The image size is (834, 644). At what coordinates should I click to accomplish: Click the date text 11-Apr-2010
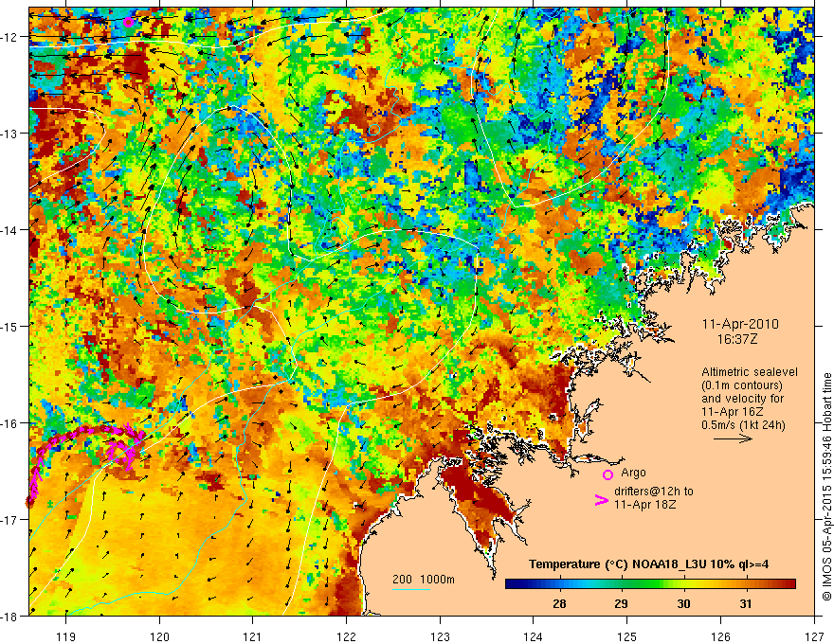(x=740, y=324)
